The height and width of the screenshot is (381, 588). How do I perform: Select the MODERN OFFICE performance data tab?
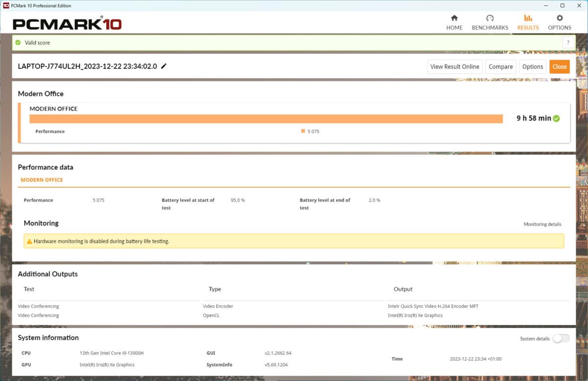click(42, 180)
